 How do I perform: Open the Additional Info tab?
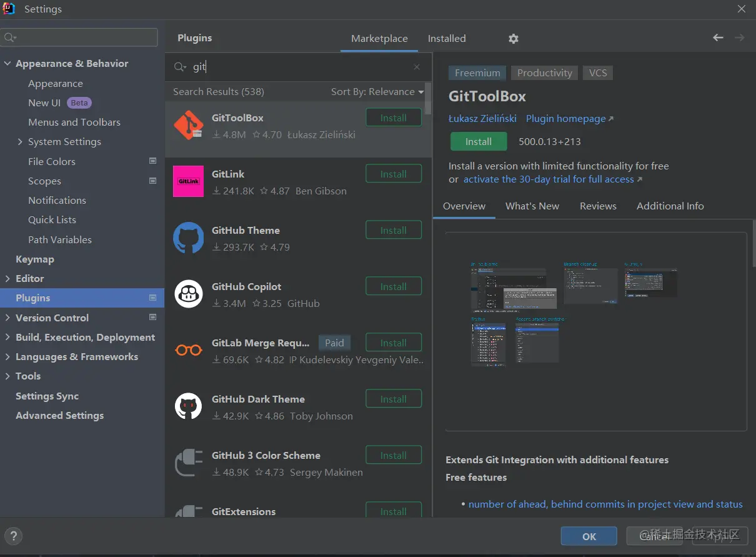pos(670,206)
